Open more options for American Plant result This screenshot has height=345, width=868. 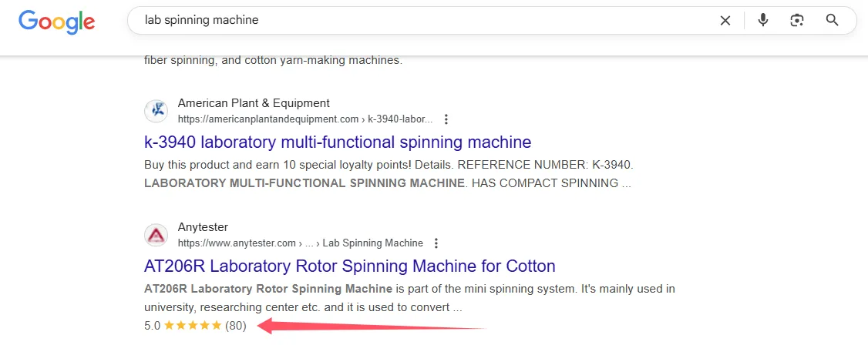[446, 119]
